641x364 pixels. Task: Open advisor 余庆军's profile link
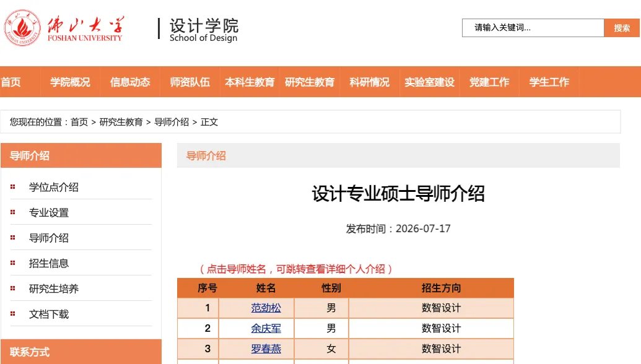[x=266, y=329]
